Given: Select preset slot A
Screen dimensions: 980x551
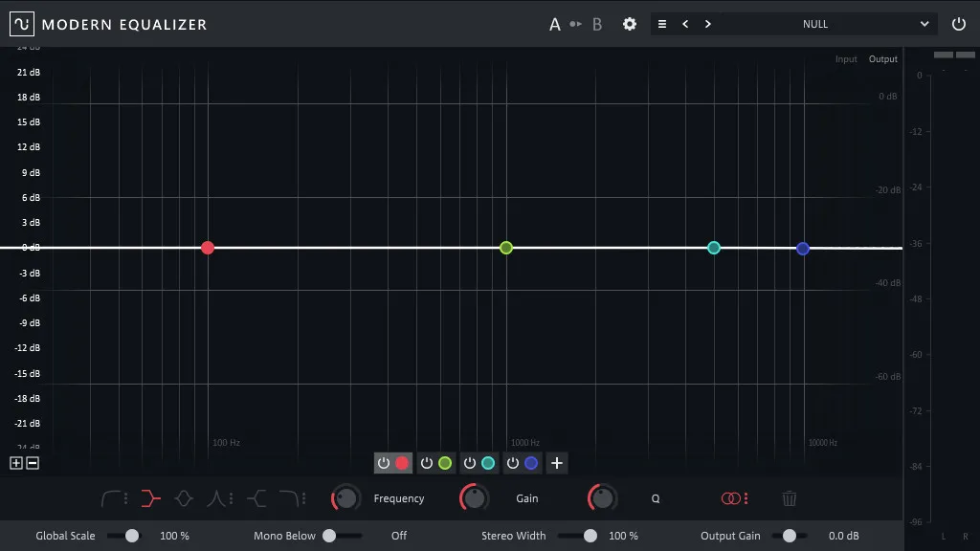Looking at the screenshot, I should click(x=554, y=24).
